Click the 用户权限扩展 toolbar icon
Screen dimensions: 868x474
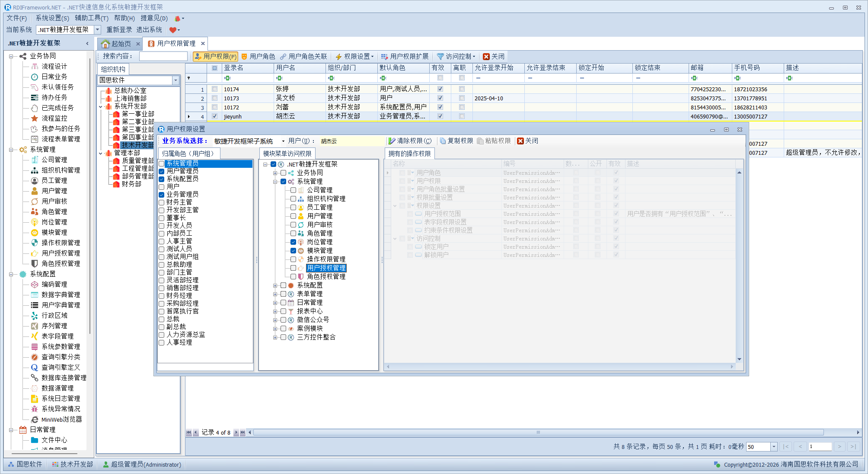point(384,57)
